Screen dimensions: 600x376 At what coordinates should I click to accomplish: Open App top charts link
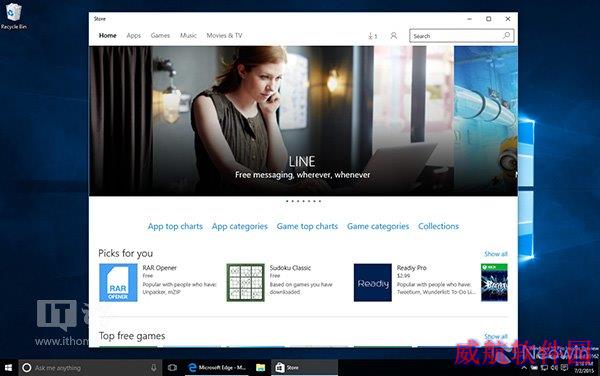pos(175,226)
